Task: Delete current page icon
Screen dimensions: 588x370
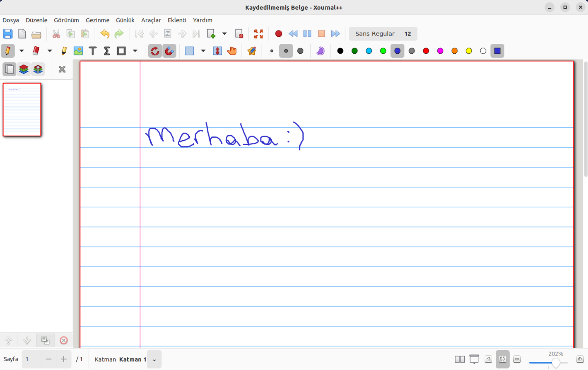Action: (x=239, y=34)
